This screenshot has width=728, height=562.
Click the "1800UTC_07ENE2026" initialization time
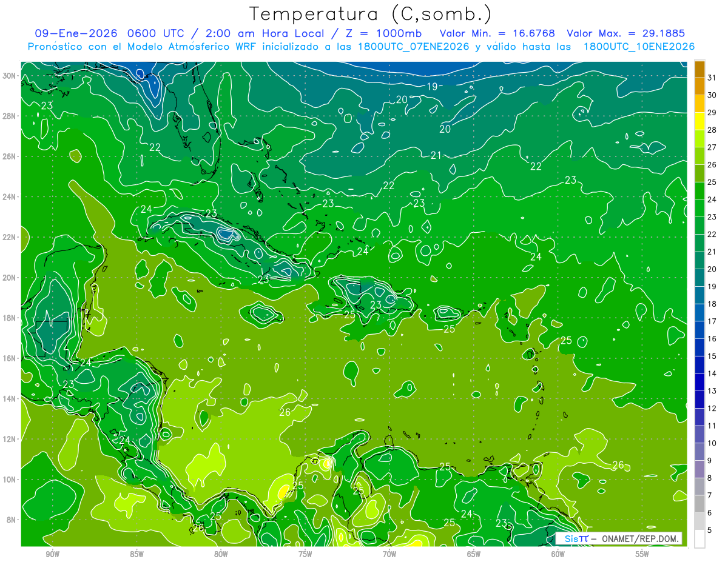415,47
